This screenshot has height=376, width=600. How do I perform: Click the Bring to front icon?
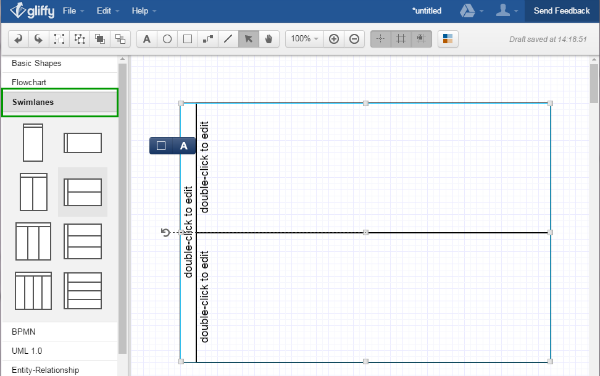click(100, 39)
